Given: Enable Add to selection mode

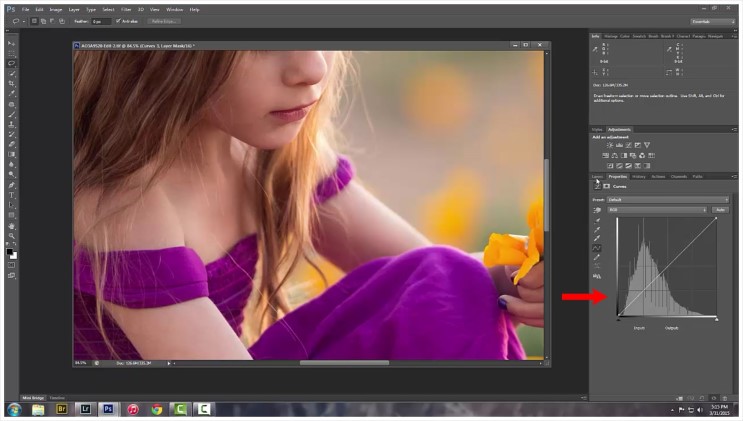Looking at the screenshot, I should coord(41,20).
